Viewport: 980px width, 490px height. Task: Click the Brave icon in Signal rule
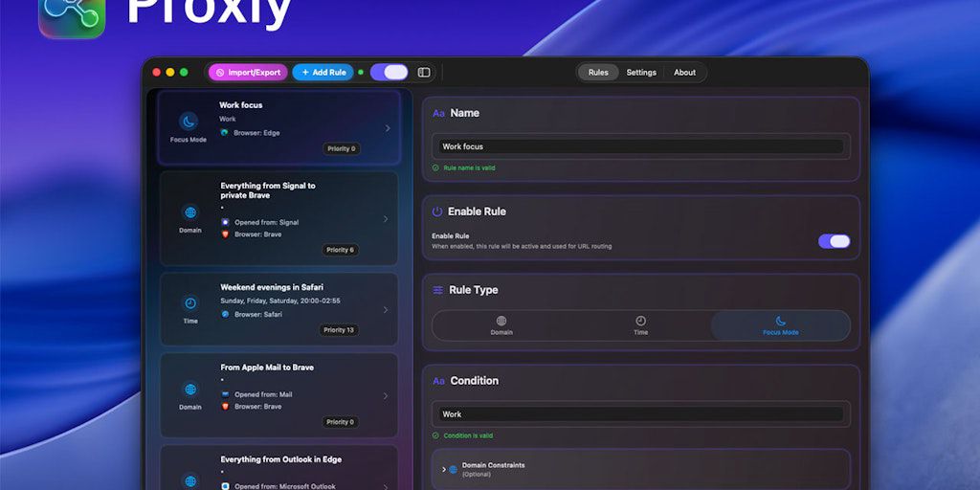point(225,234)
